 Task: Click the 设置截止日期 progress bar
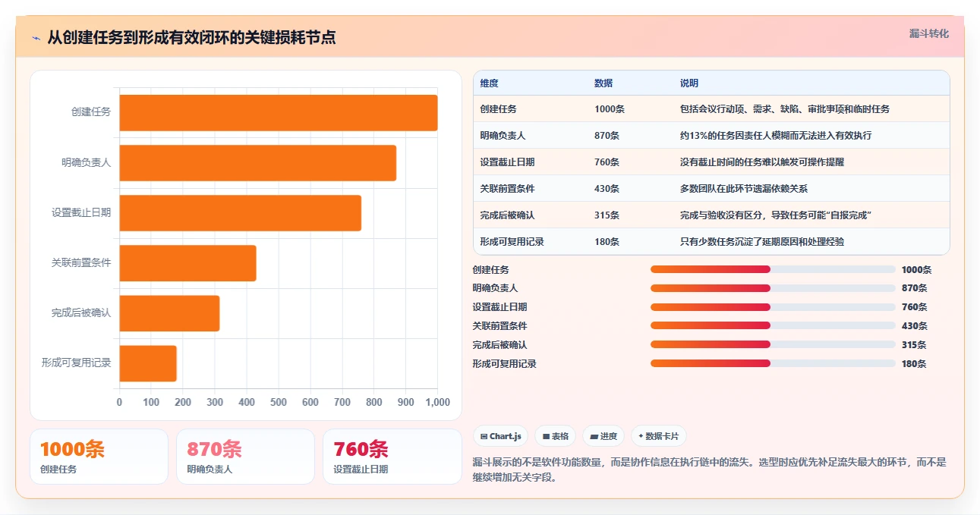(x=773, y=307)
